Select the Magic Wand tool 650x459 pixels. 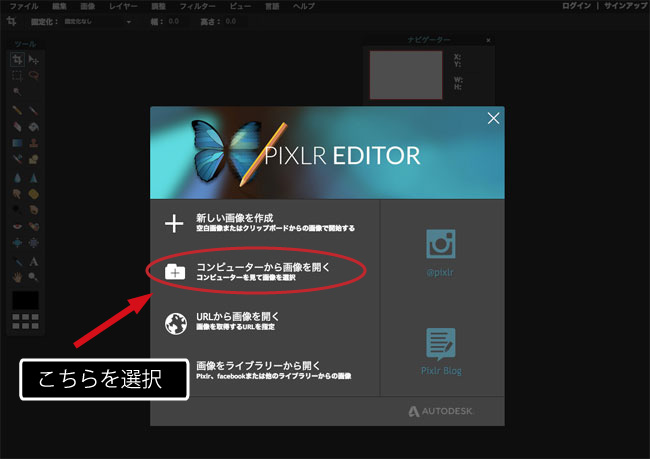17,92
